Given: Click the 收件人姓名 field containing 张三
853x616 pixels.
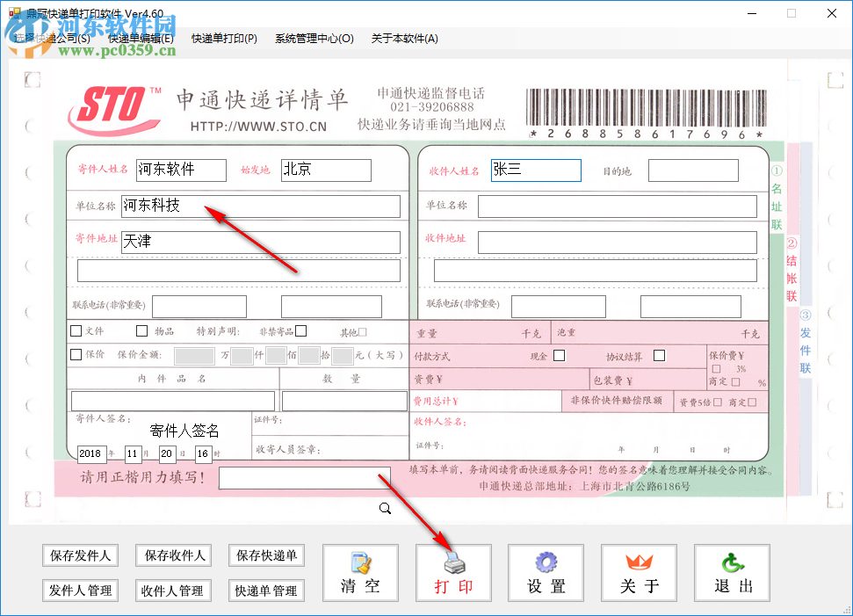Looking at the screenshot, I should (x=536, y=170).
